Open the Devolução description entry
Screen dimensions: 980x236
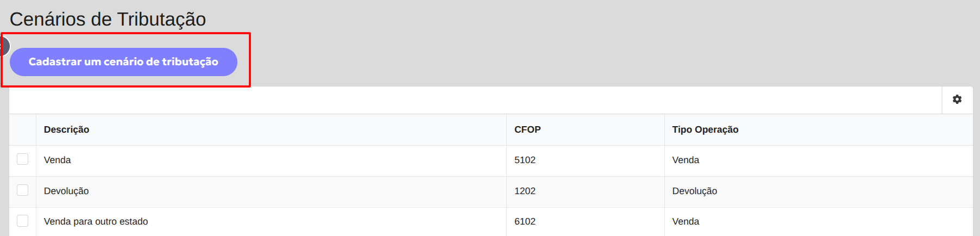66,191
